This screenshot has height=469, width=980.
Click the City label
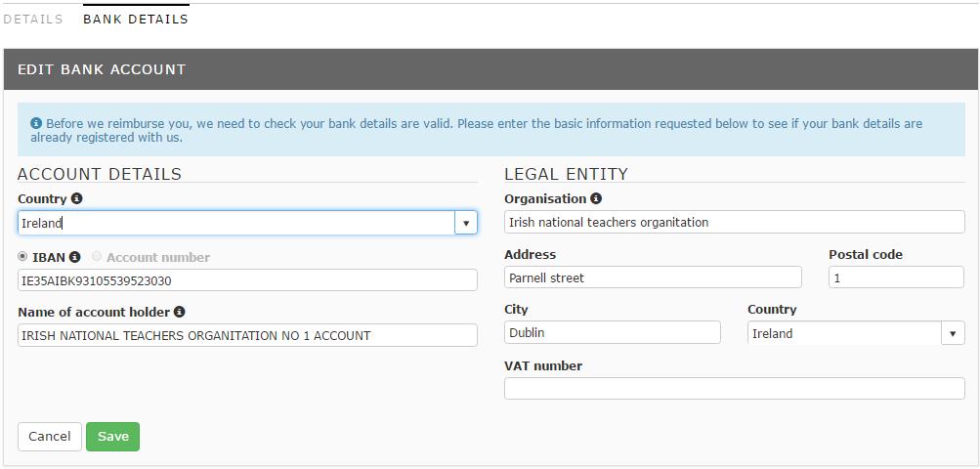click(516, 310)
